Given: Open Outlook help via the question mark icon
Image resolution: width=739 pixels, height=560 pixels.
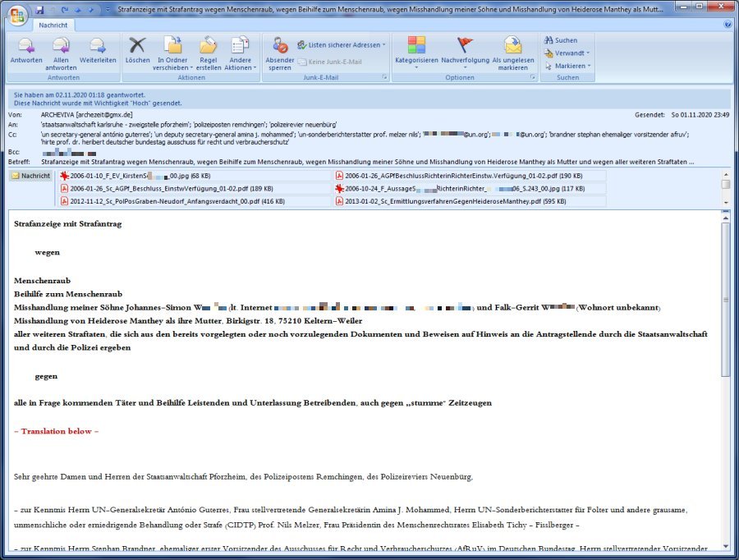Looking at the screenshot, I should [728, 25].
